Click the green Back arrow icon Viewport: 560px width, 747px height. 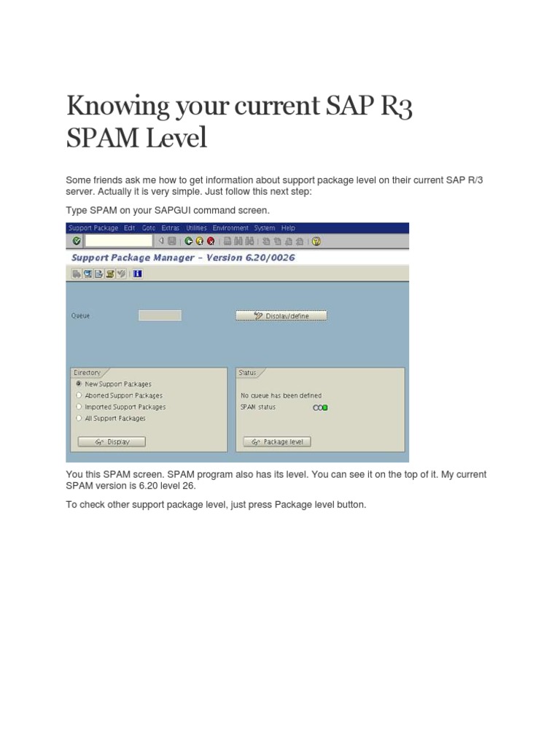[x=189, y=241]
